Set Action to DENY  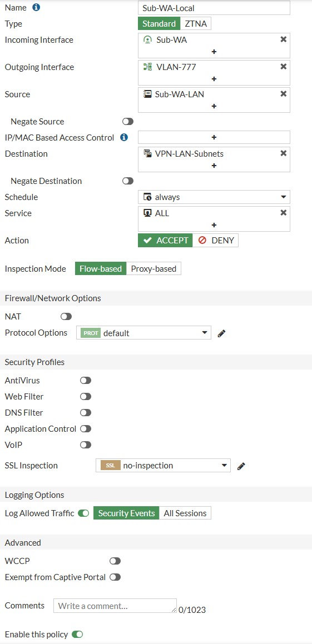coord(215,240)
